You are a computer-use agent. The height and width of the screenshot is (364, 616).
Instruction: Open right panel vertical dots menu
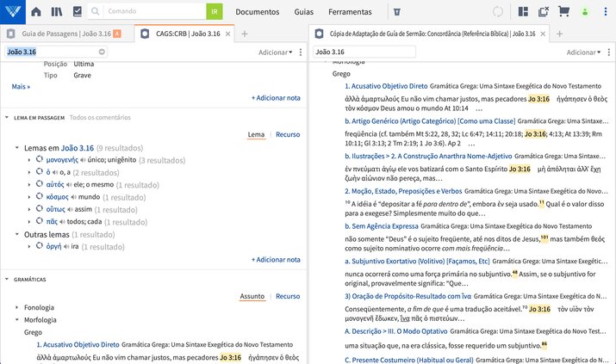coord(608,52)
